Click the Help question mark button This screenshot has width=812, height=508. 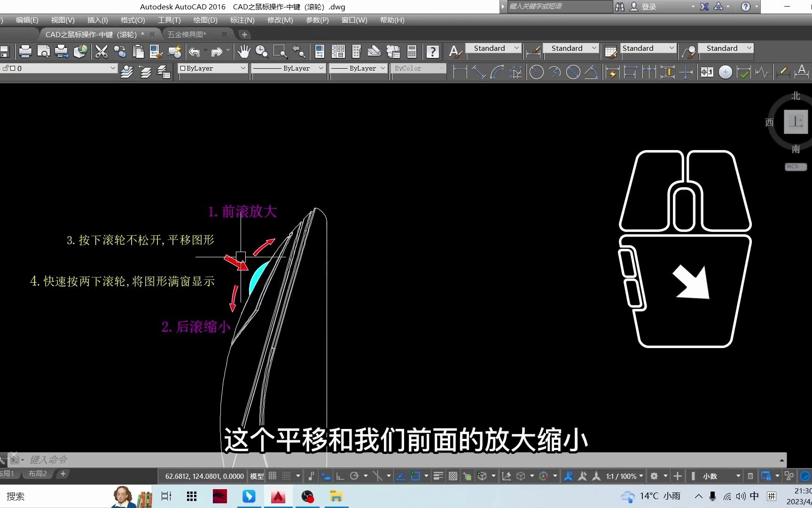pos(432,52)
